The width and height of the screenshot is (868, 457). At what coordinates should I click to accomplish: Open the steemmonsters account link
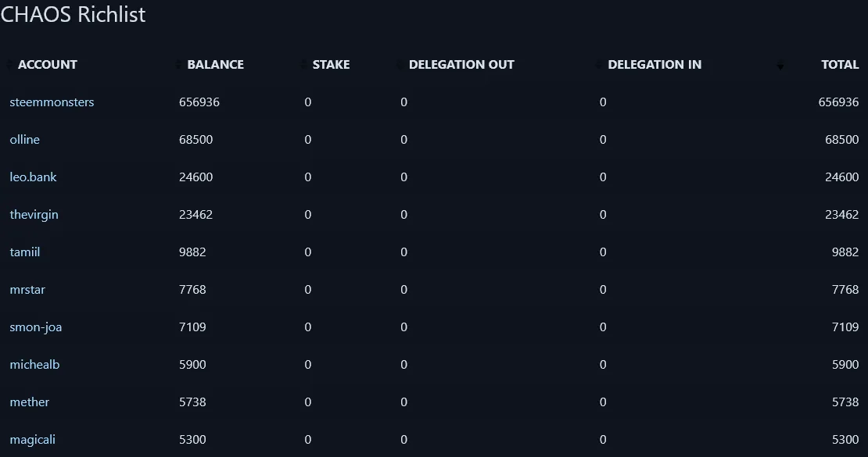coord(52,102)
